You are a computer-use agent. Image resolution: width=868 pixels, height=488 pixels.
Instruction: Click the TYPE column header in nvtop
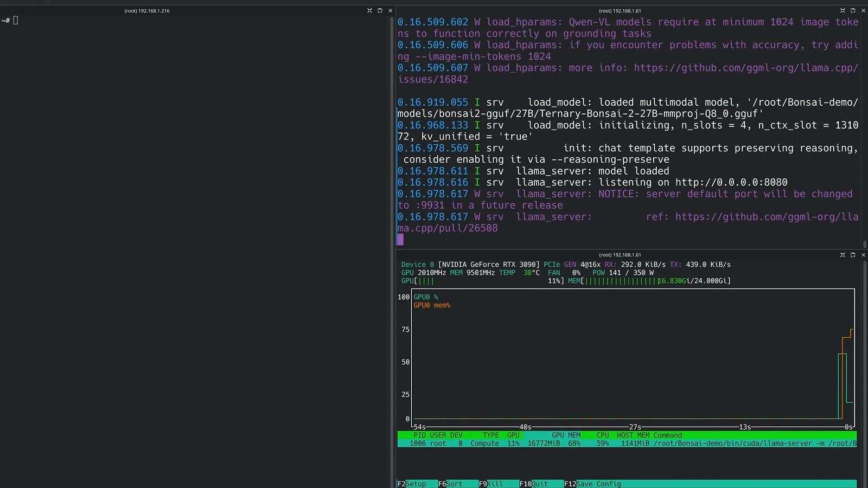[x=491, y=435]
